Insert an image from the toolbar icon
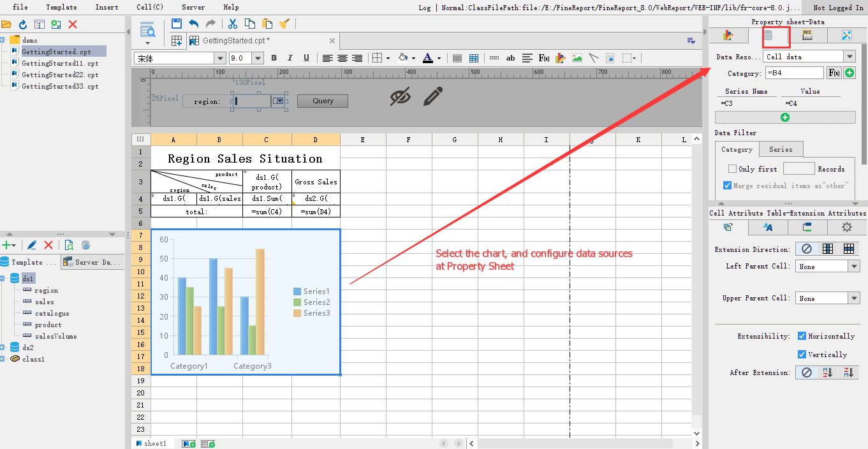The width and height of the screenshot is (868, 449). [577, 58]
